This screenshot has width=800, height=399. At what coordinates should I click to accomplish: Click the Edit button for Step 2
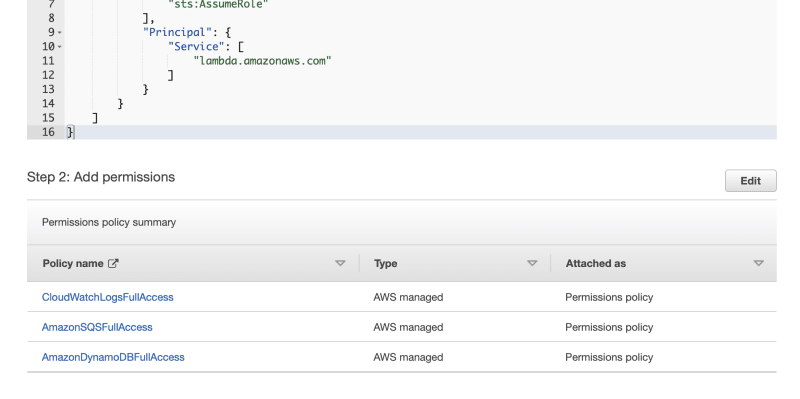pyautogui.click(x=751, y=181)
